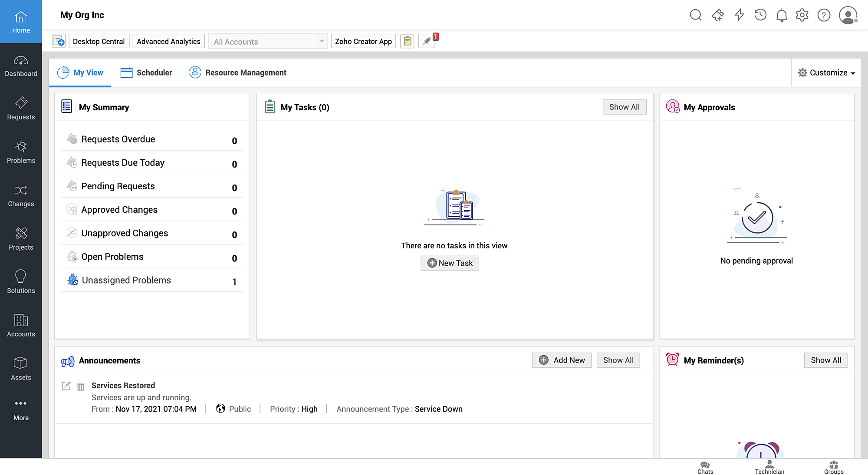Open Chats panel in bottom bar

pos(705,468)
